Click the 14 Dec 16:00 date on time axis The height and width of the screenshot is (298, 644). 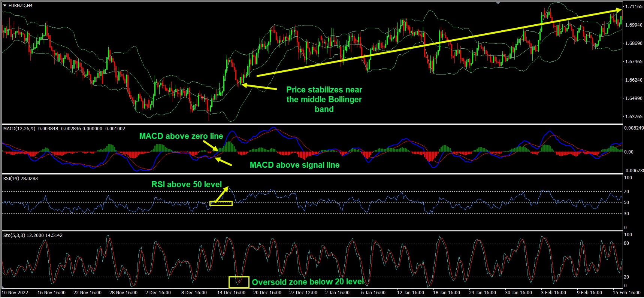[x=231, y=293]
